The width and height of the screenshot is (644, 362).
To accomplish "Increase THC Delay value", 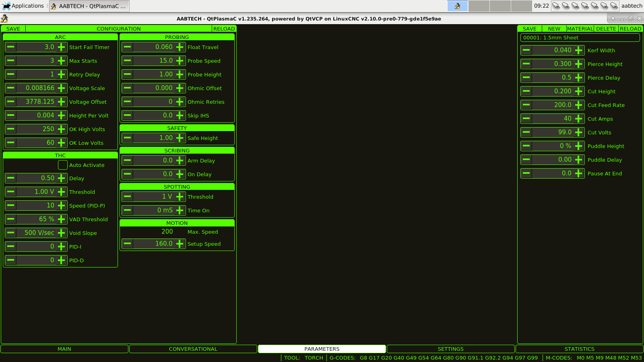I will click(62, 178).
